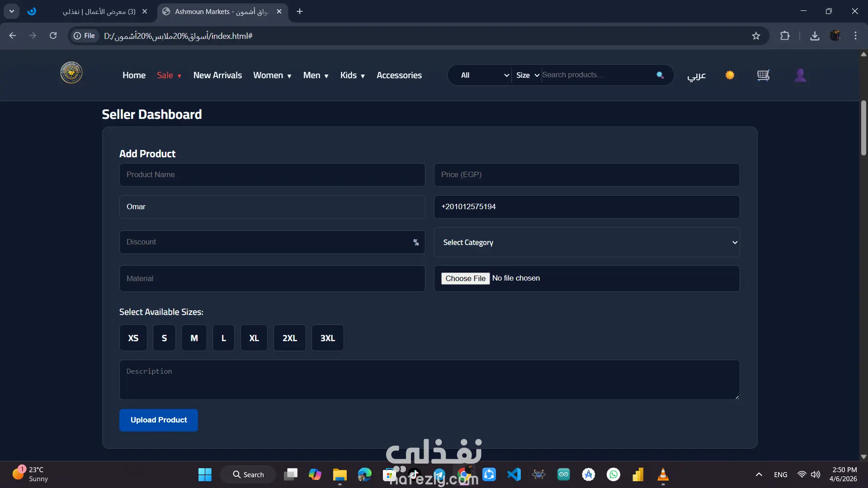Click the Upload Product button
Screen dimensions: 868x488
(158, 420)
